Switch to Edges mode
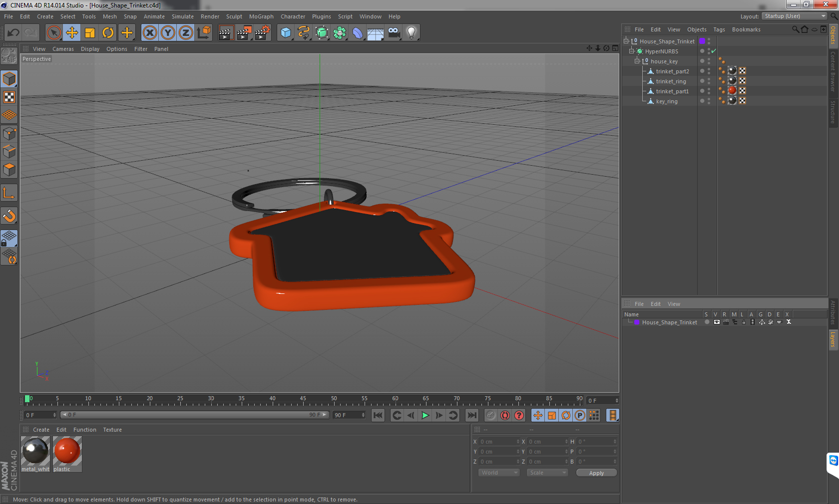This screenshot has width=839, height=504. [9, 151]
